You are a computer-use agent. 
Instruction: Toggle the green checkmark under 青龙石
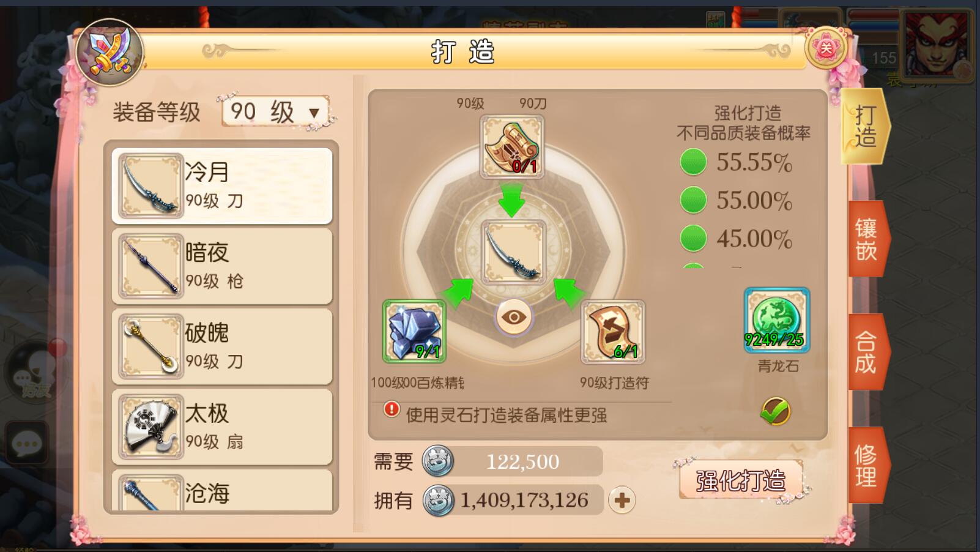tap(775, 411)
